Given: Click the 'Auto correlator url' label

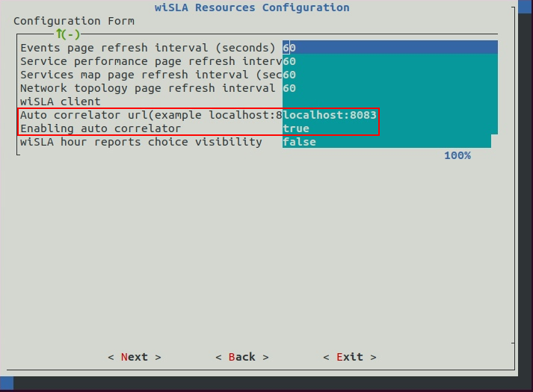Looking at the screenshot, I should (x=151, y=115).
